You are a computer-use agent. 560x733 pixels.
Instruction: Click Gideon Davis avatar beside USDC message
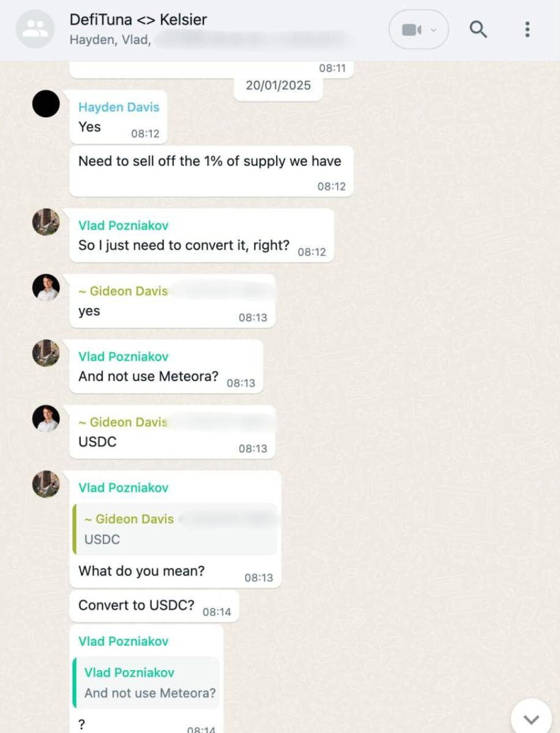pyautogui.click(x=46, y=418)
